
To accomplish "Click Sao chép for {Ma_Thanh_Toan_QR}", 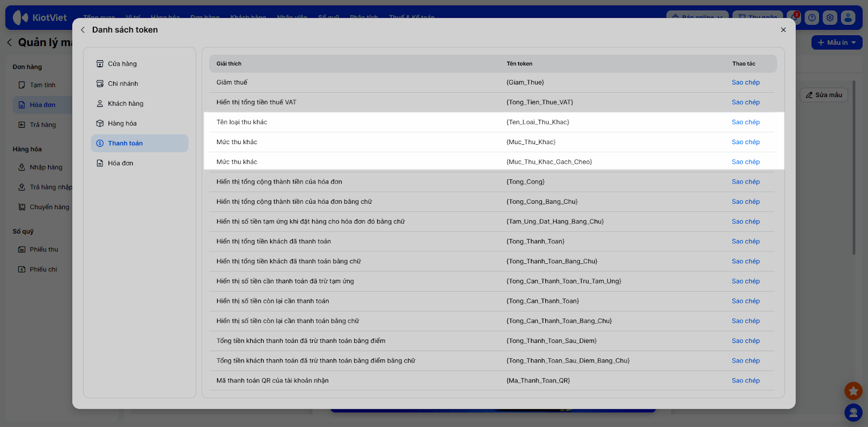I will tap(745, 380).
